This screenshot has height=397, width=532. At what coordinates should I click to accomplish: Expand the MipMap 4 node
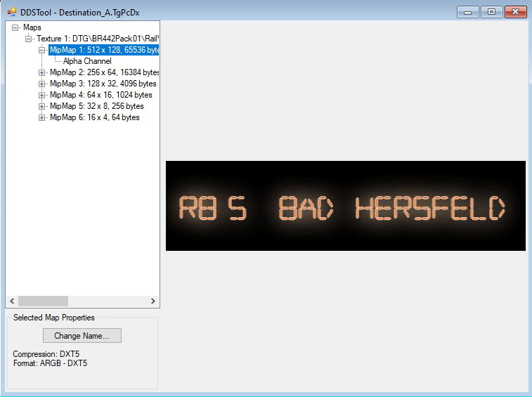pos(41,95)
